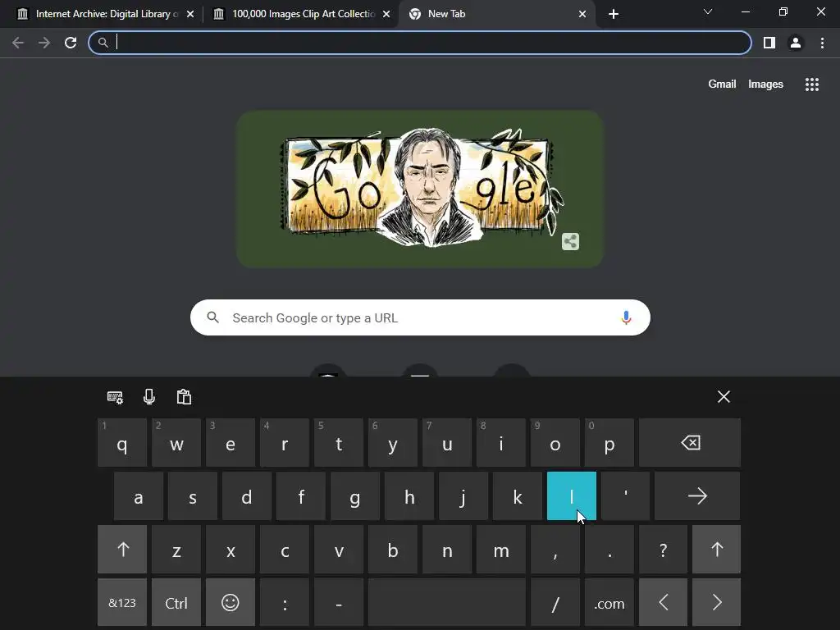Tap the a key

coord(138,496)
